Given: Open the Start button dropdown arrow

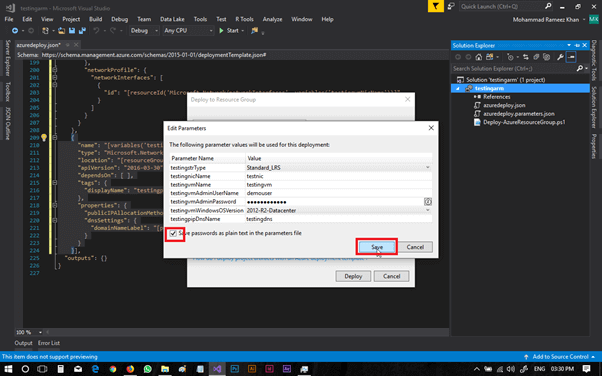Looking at the screenshot, I should coord(243,31).
